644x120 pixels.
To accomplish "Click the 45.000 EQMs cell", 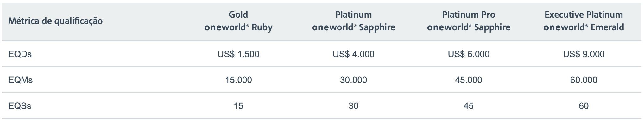I will pyautogui.click(x=469, y=80).
